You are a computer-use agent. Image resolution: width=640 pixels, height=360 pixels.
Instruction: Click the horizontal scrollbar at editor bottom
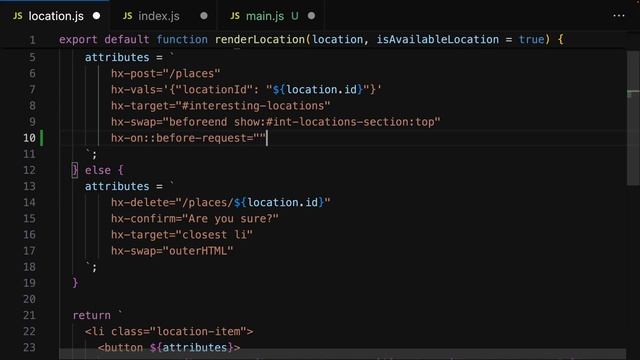click(x=342, y=354)
